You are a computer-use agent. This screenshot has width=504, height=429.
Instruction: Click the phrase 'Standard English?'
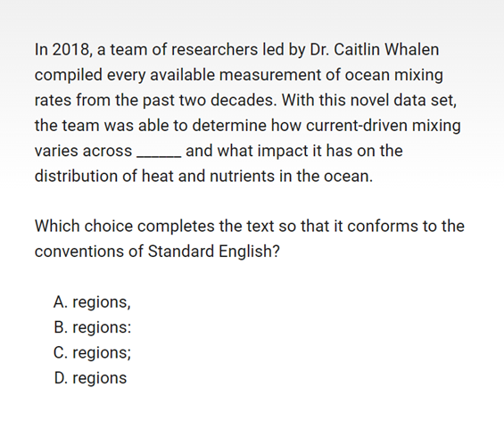[x=214, y=252]
